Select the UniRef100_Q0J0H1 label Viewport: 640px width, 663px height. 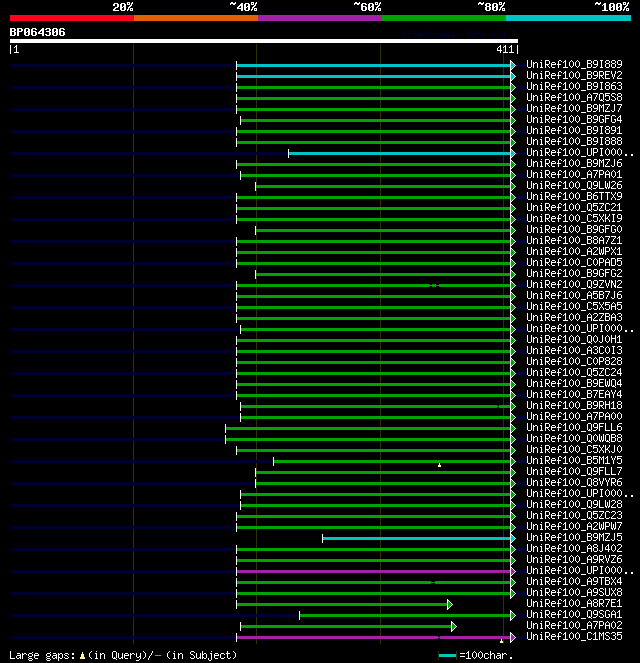pos(574,339)
